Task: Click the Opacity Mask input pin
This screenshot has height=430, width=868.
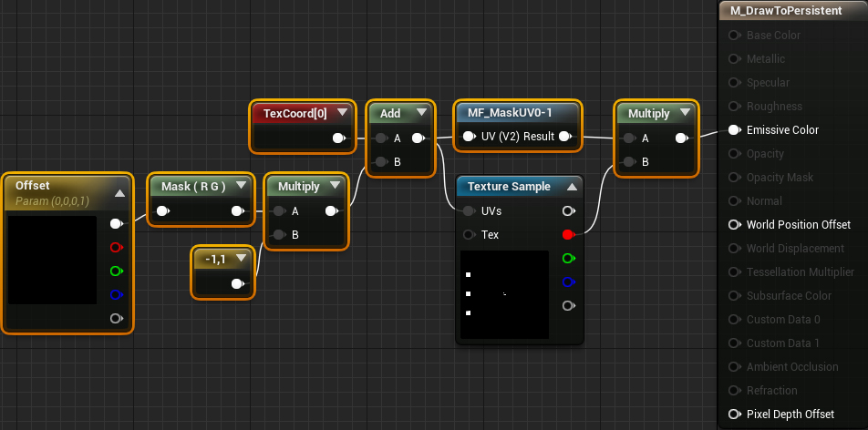Action: click(x=735, y=177)
